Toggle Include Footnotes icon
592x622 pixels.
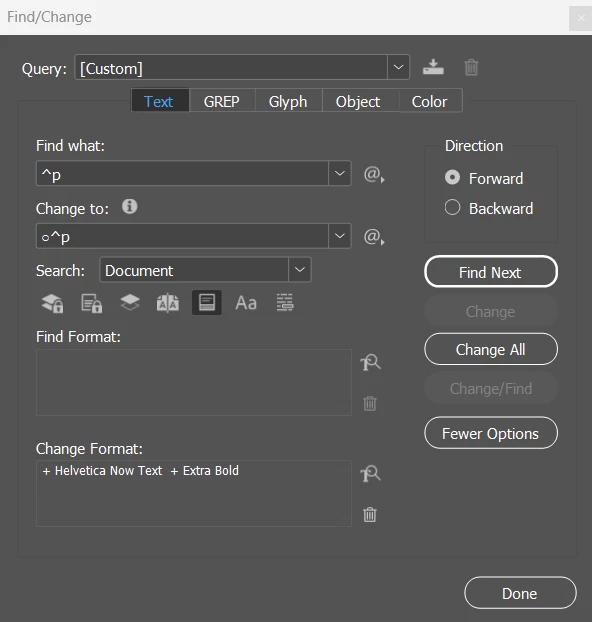(207, 303)
